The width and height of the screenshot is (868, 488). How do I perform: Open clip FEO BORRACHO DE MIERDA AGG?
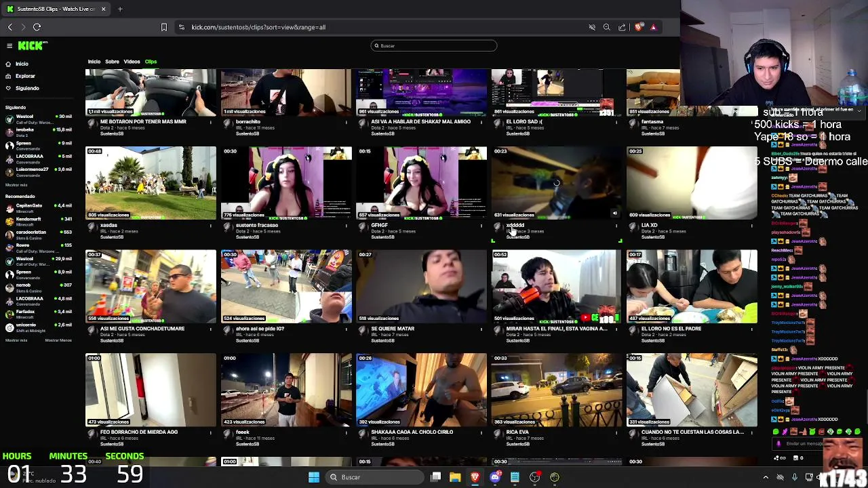[151, 390]
